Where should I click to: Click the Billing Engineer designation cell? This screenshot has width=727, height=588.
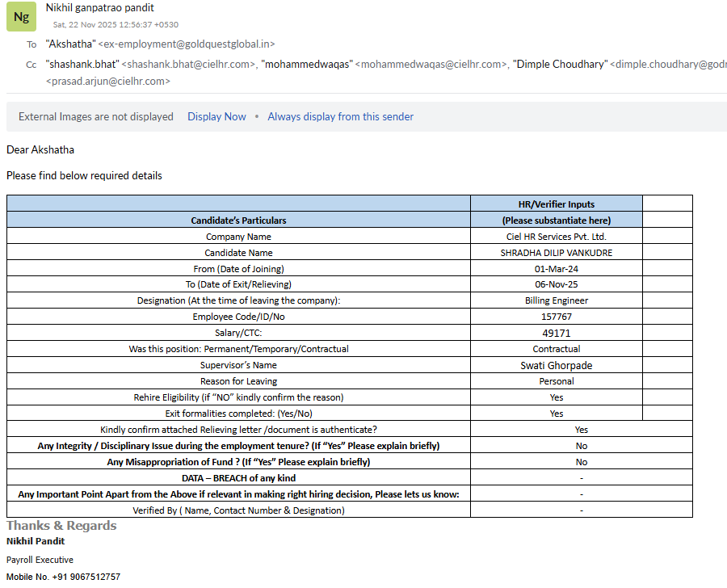point(556,300)
